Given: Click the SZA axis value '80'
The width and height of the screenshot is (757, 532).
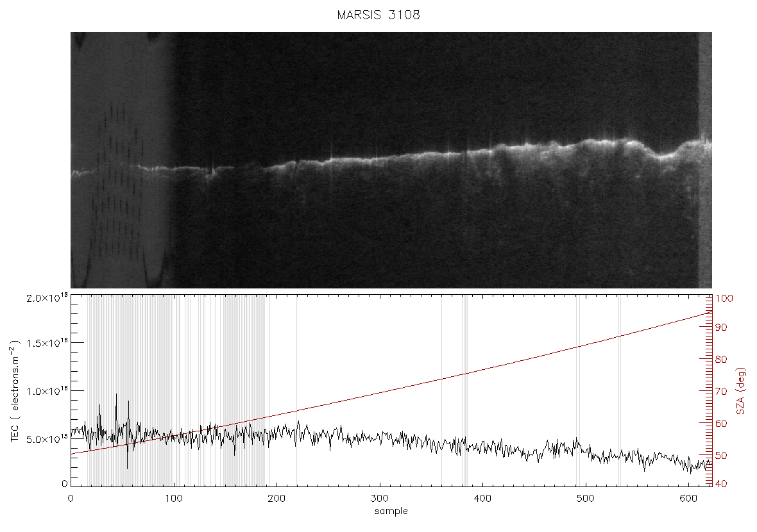Looking at the screenshot, I should pos(721,360).
